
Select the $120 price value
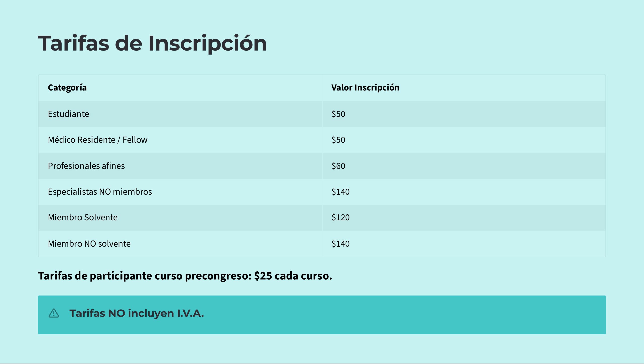pos(340,217)
